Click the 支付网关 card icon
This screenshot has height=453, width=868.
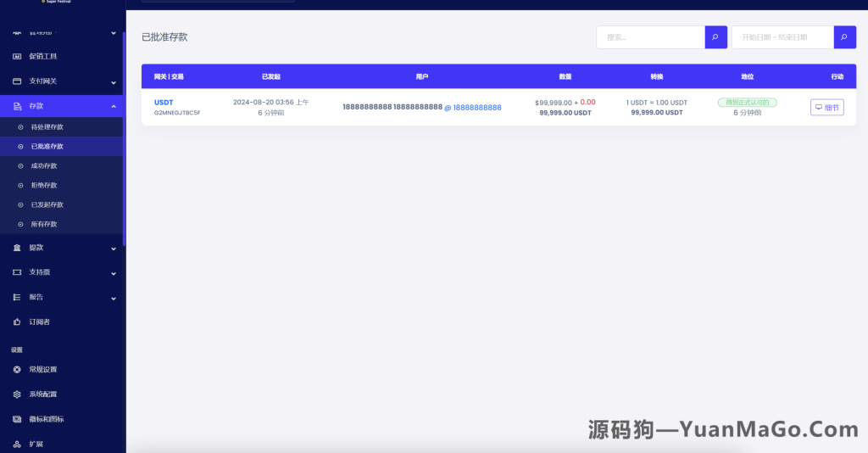tap(17, 81)
